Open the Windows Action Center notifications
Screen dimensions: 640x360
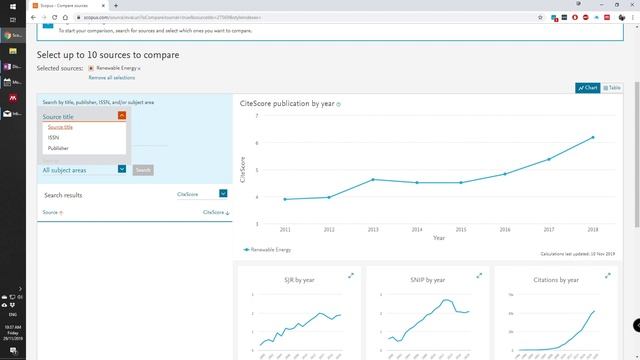(13, 351)
